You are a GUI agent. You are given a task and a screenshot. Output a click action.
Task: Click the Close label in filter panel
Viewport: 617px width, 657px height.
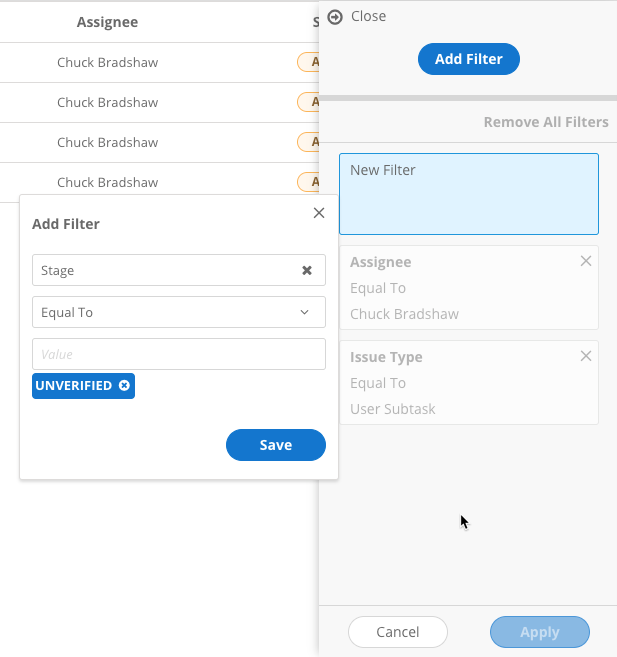tap(368, 17)
